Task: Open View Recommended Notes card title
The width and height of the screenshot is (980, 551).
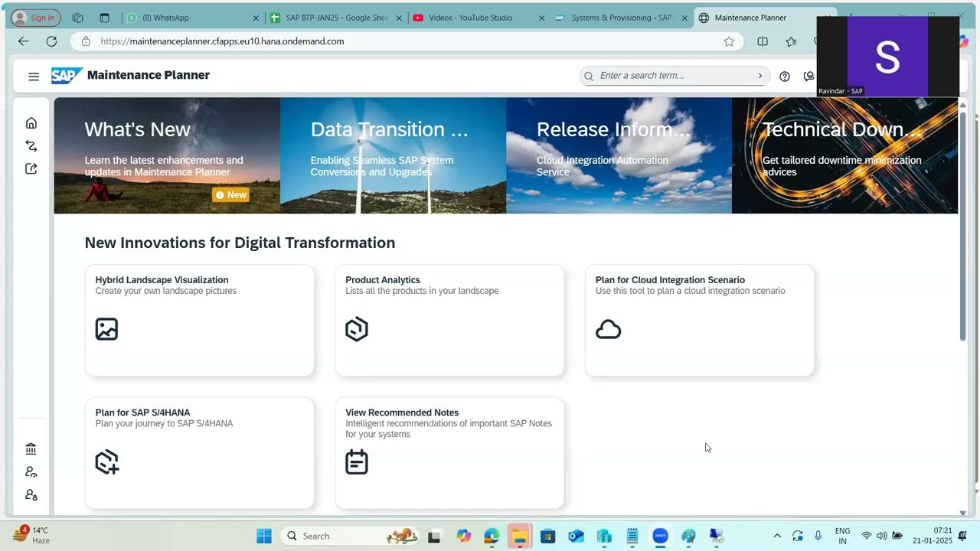Action: 402,412
